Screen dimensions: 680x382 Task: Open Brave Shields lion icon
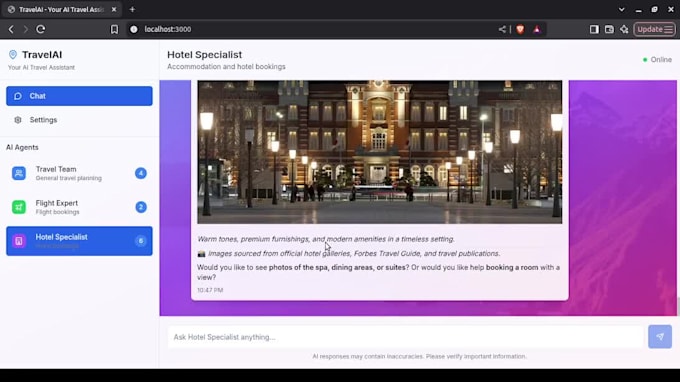[520, 29]
